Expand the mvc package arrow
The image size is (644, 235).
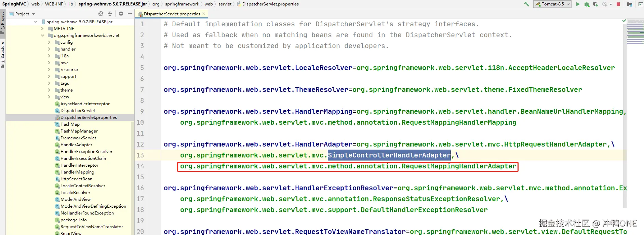[x=49, y=63]
